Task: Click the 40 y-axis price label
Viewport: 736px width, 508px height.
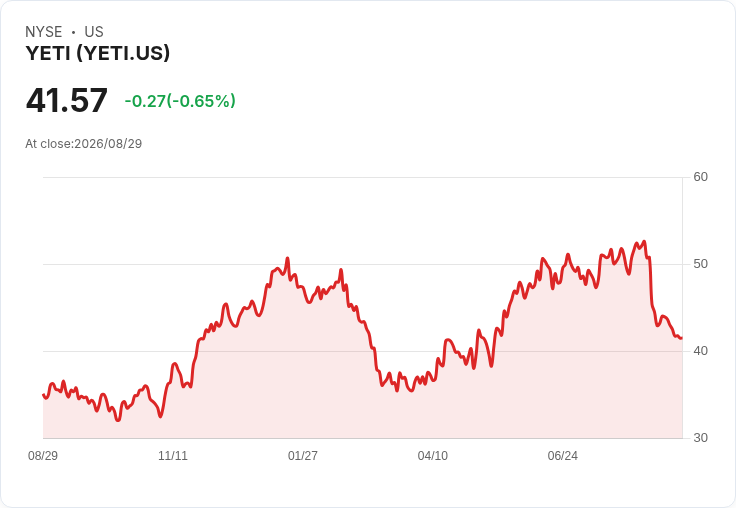Action: pyautogui.click(x=700, y=351)
